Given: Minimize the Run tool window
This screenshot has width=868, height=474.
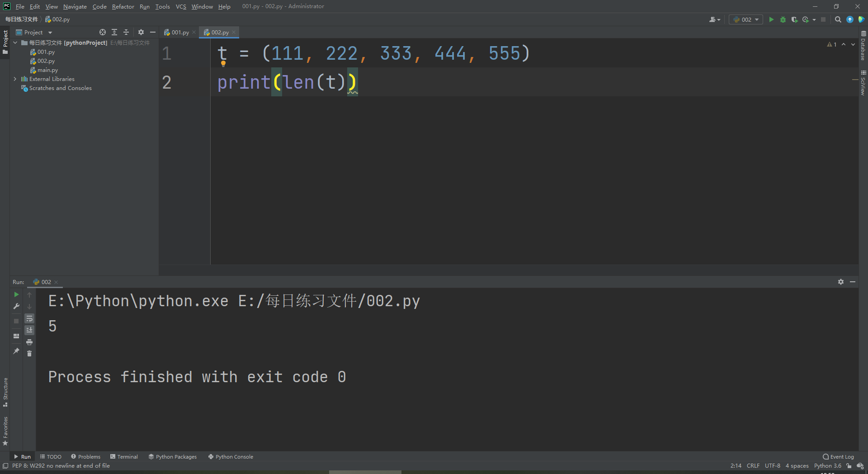Looking at the screenshot, I should [853, 282].
